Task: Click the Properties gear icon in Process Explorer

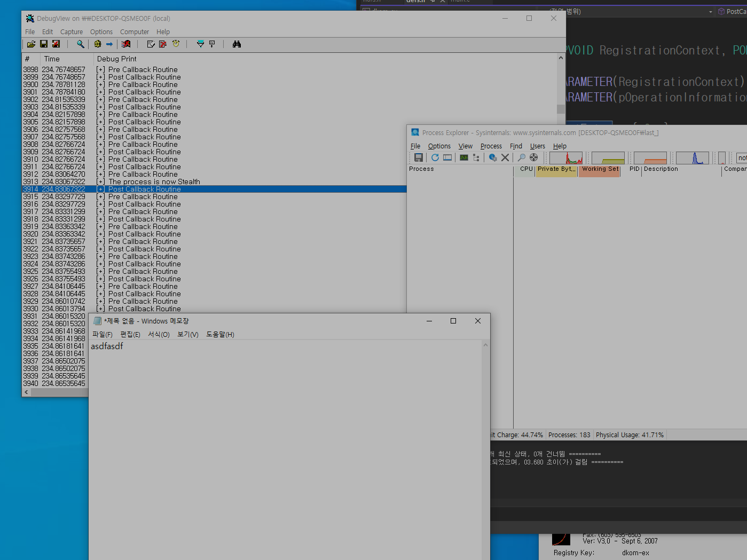Action: point(493,157)
